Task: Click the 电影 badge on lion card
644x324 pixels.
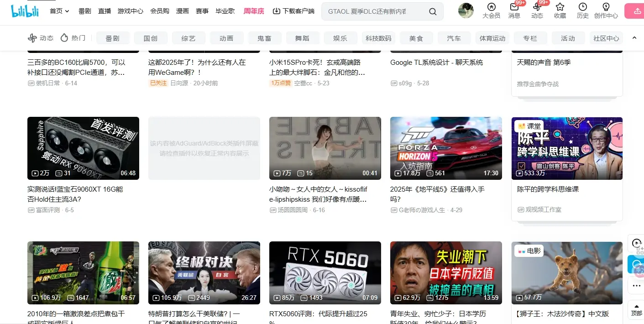Action: pyautogui.click(x=529, y=251)
